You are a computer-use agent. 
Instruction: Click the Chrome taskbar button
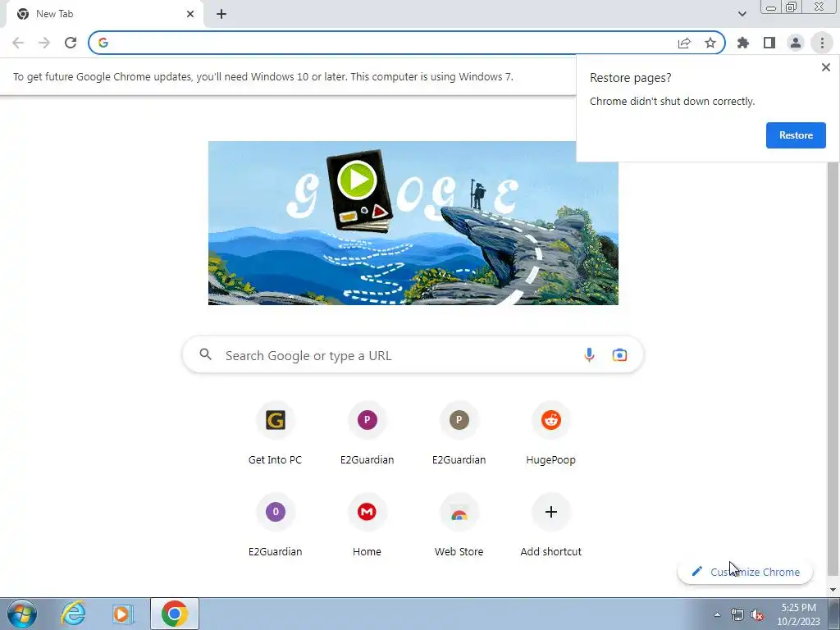point(175,614)
